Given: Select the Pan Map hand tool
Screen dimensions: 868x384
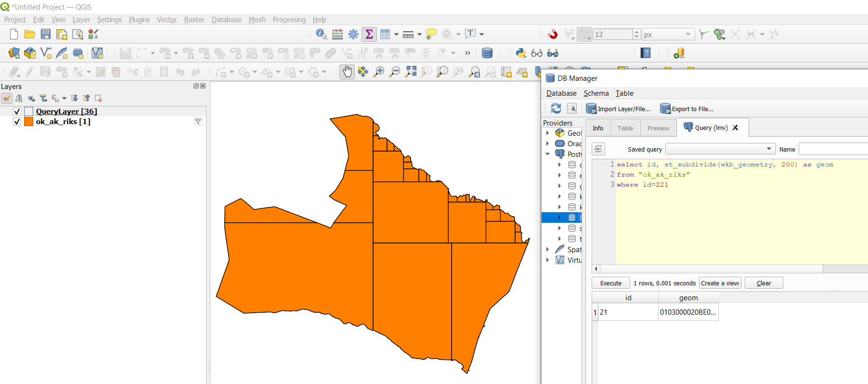Looking at the screenshot, I should tap(347, 72).
